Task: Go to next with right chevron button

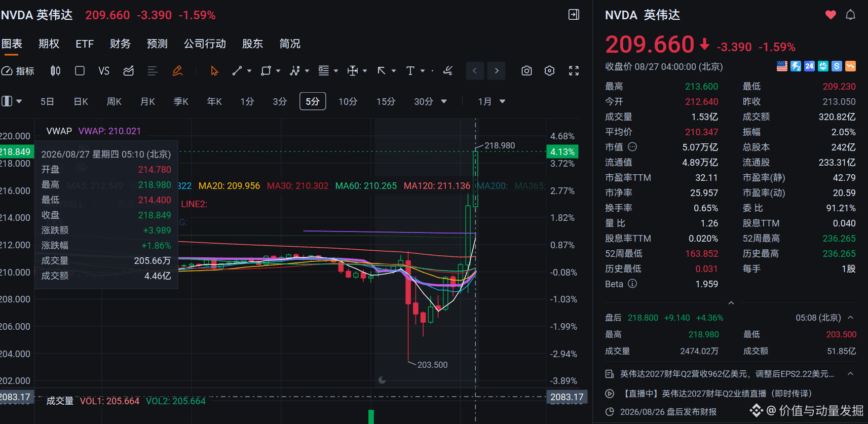Action: tap(497, 71)
